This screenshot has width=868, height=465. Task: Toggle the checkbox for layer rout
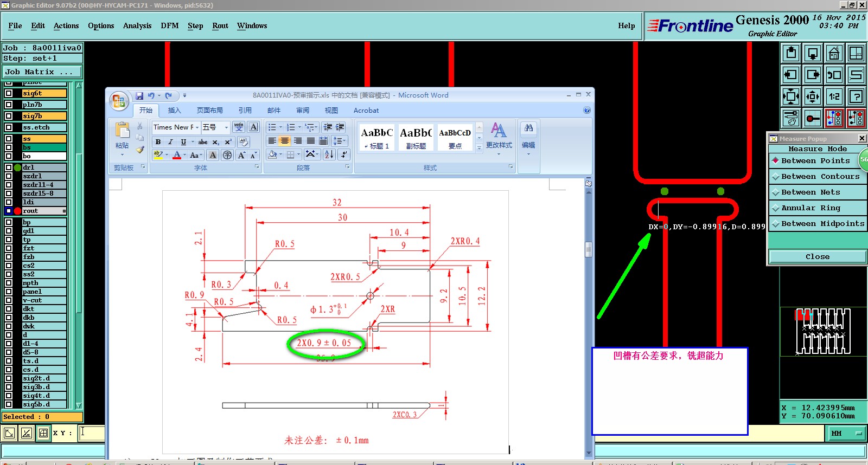pyautogui.click(x=9, y=211)
